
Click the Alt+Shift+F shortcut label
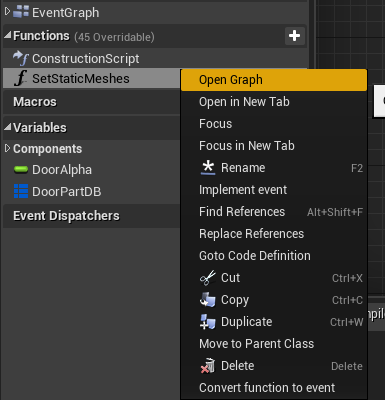point(335,212)
